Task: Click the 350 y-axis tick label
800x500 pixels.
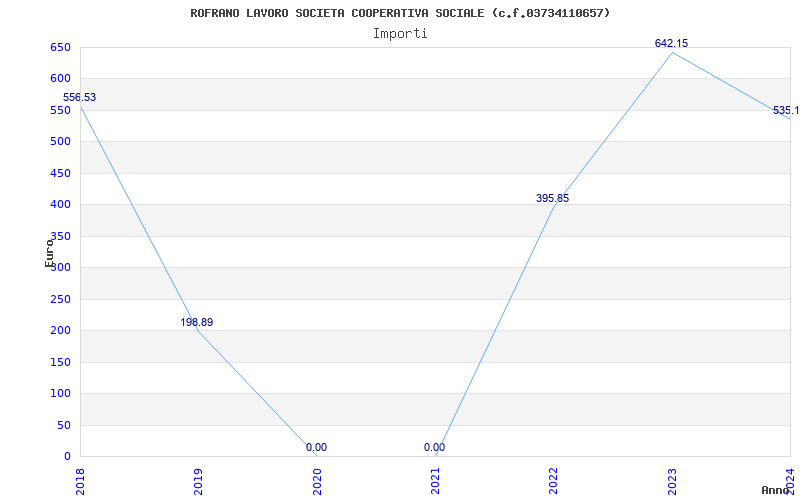Action: 60,236
